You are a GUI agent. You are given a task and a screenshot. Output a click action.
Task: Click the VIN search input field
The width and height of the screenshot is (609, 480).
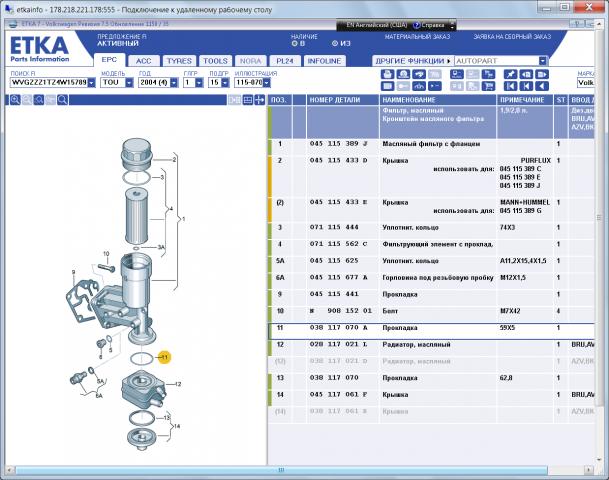click(x=49, y=82)
